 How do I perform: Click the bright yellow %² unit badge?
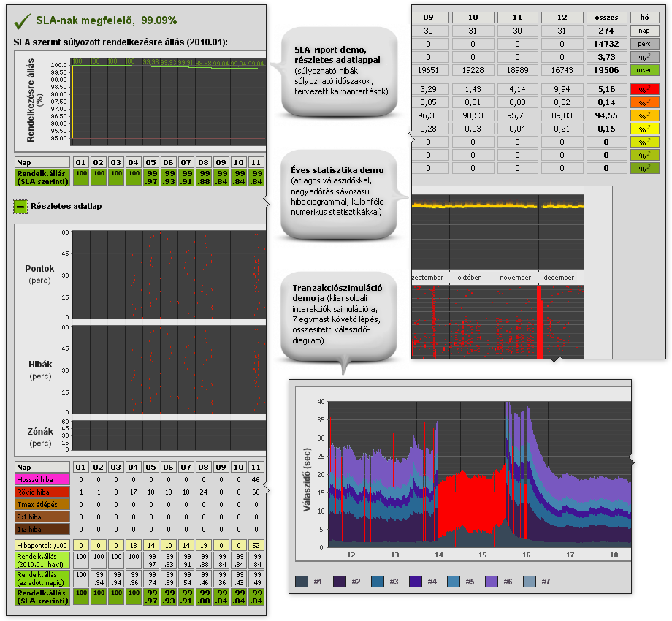[x=644, y=128]
